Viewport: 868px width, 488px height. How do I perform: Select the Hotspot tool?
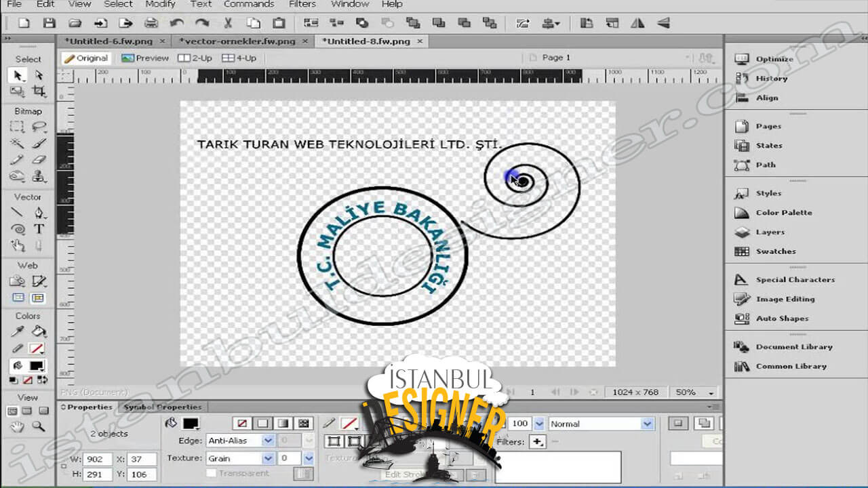[x=18, y=281]
